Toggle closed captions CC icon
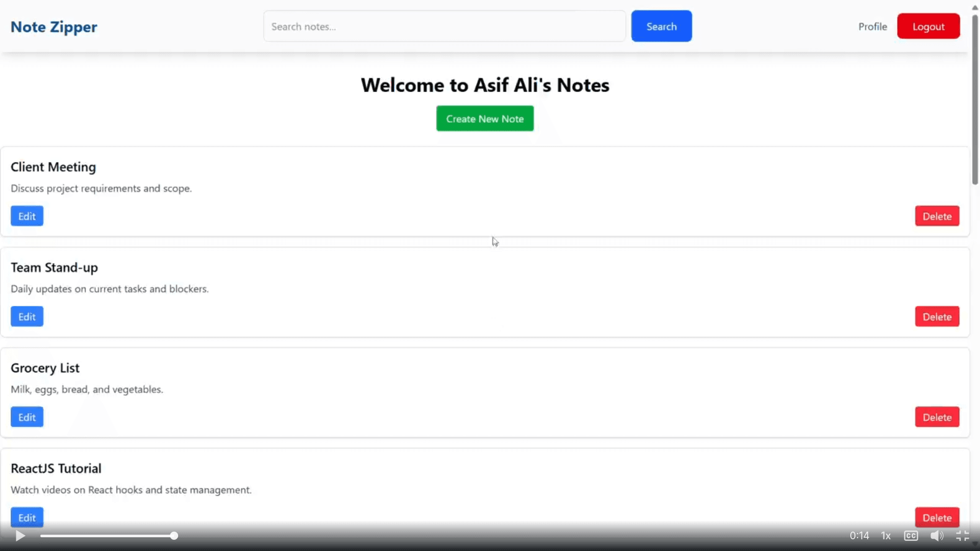This screenshot has height=551, width=980. pos(911,536)
